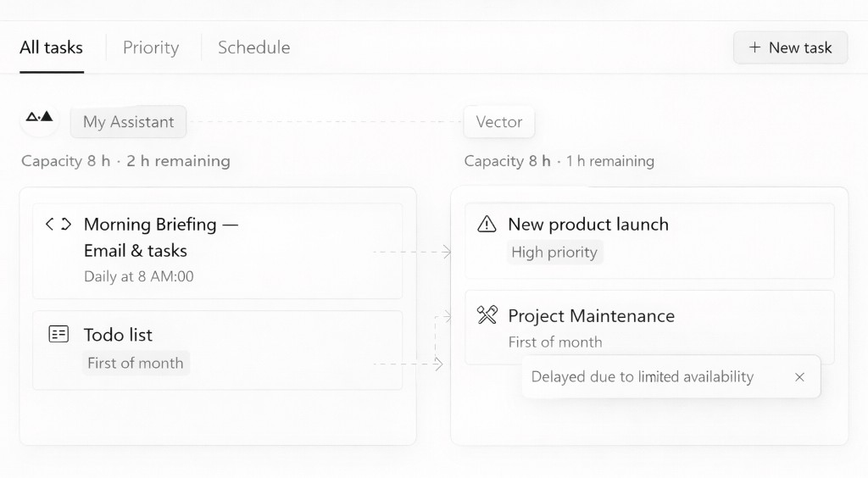The width and height of the screenshot is (868, 478).
Task: Click the First of month tag on Todo list
Action: [x=136, y=363]
